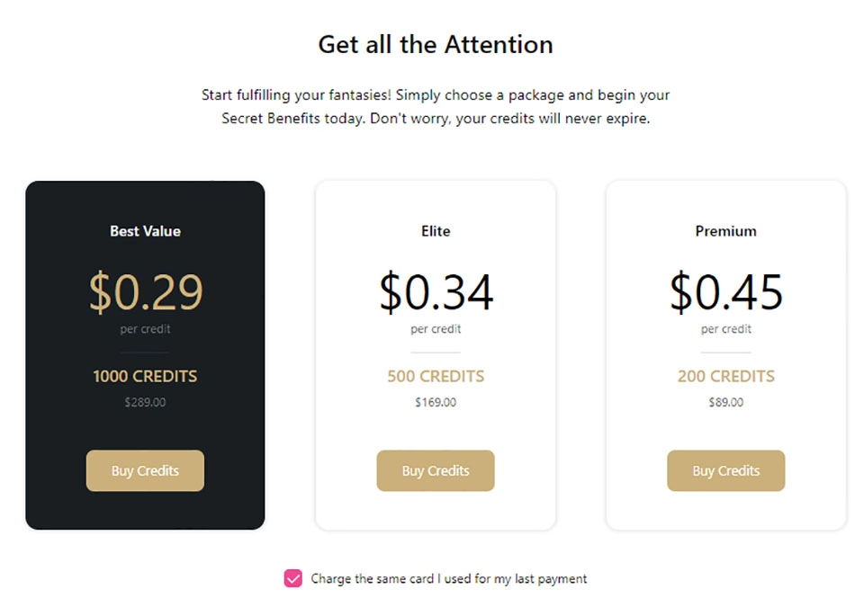Viewport: 864px width, 616px height.
Task: Click Buy Credits on the Elite plan
Action: tap(436, 470)
